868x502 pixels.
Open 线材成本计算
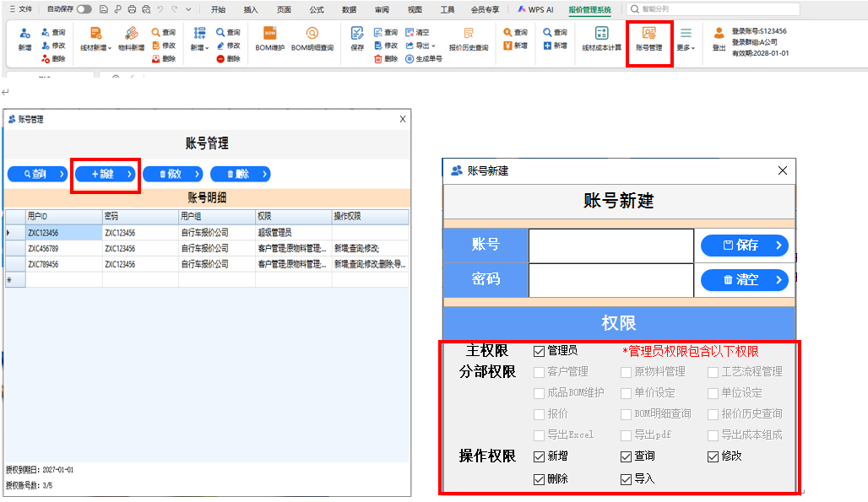(602, 39)
